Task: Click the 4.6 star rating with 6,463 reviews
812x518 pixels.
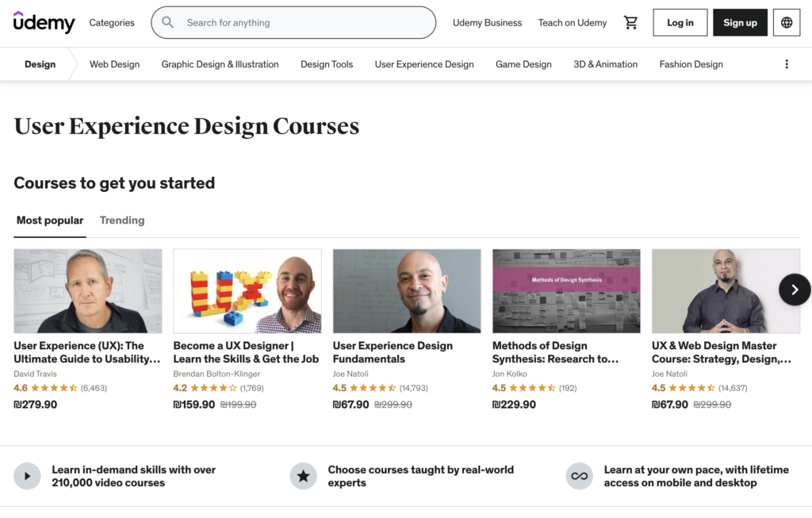Action: [60, 388]
